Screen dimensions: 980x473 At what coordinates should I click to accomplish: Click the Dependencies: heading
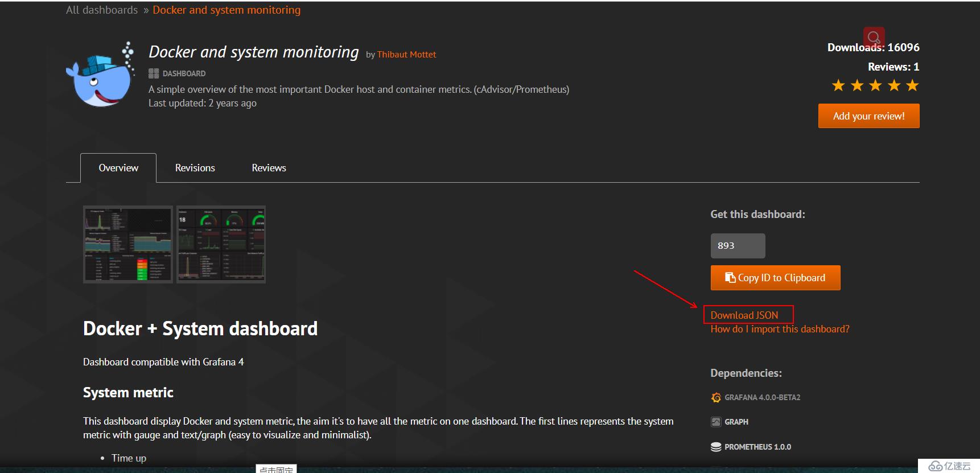[x=746, y=373]
